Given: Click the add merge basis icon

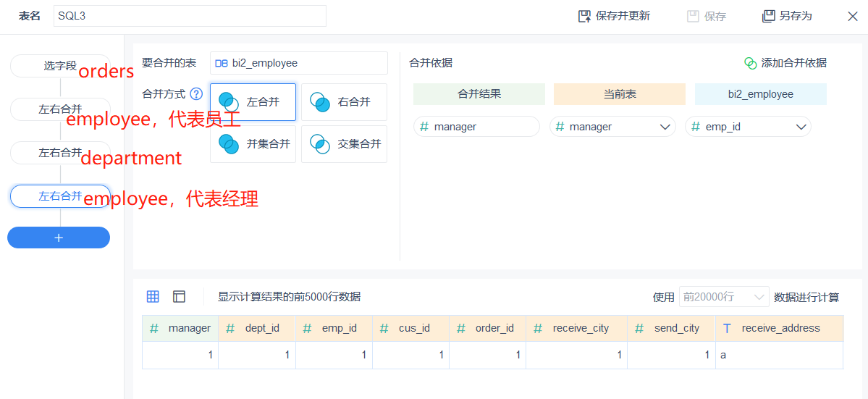Looking at the screenshot, I should (751, 63).
